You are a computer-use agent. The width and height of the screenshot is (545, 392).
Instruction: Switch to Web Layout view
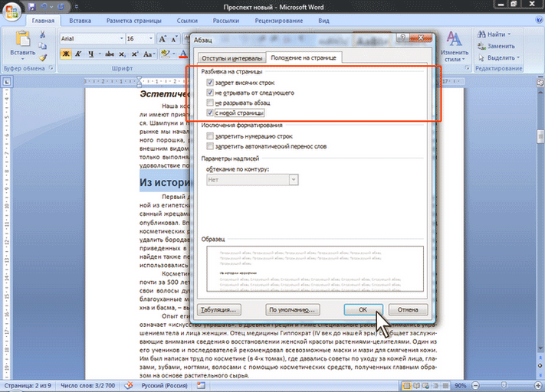(x=426, y=385)
